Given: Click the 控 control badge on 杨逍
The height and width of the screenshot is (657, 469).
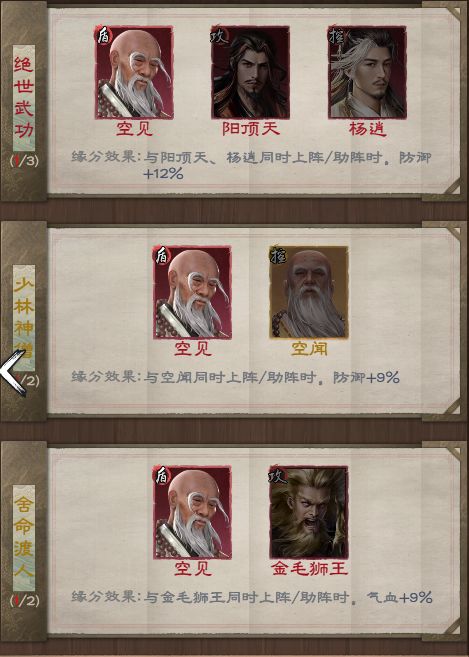Looking at the screenshot, I should tap(337, 36).
